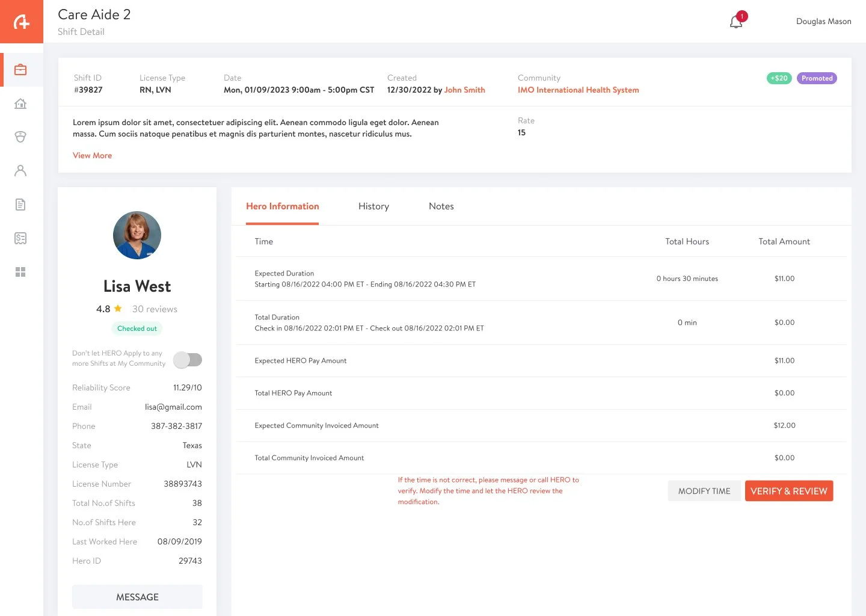The width and height of the screenshot is (866, 616).
Task: Click the Checked out status badge
Action: (x=137, y=328)
